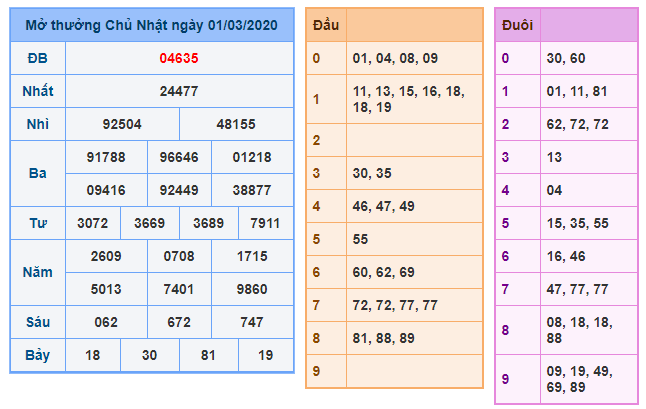Select Ba prize number 96646
The image size is (646, 409).
tap(179, 157)
